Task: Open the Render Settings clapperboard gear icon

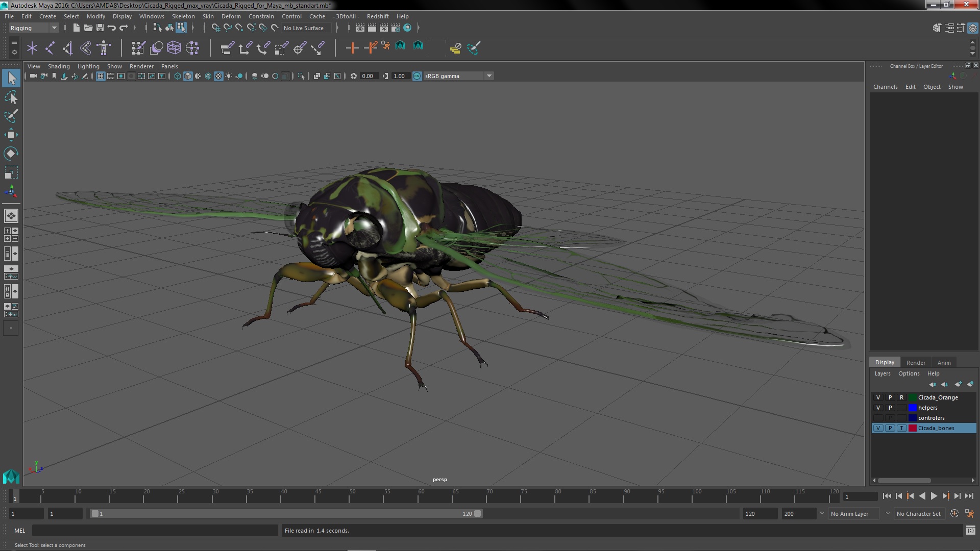Action: (395, 28)
